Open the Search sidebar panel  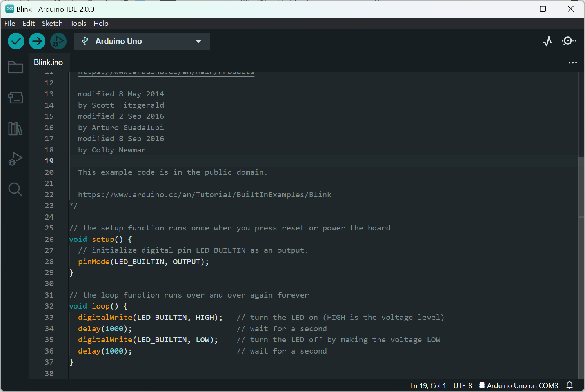[16, 189]
